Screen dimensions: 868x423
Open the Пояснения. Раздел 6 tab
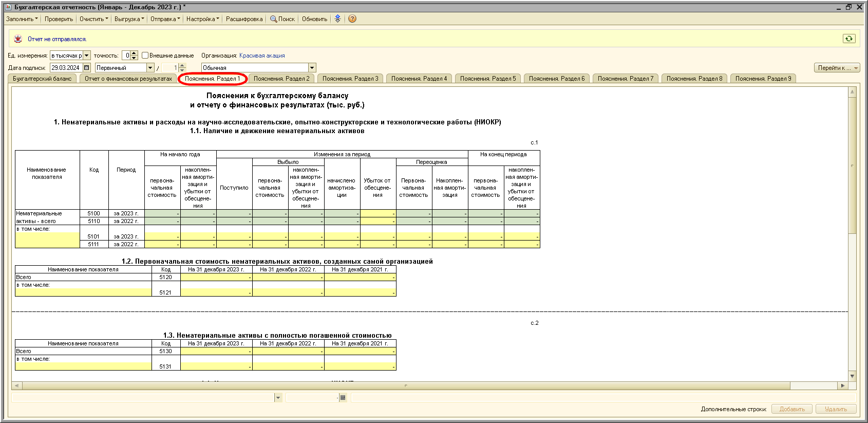(557, 79)
